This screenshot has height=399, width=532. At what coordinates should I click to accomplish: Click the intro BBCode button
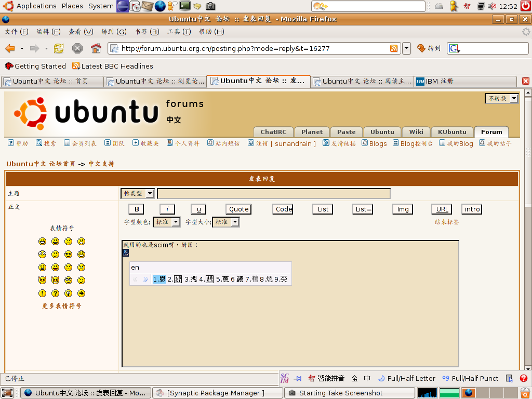coord(472,209)
